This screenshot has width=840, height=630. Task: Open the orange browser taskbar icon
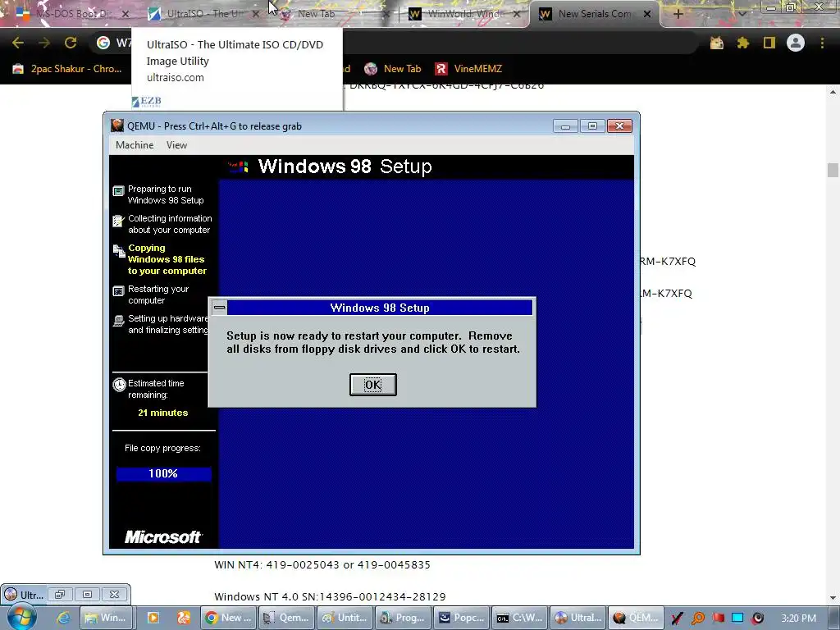(x=183, y=618)
